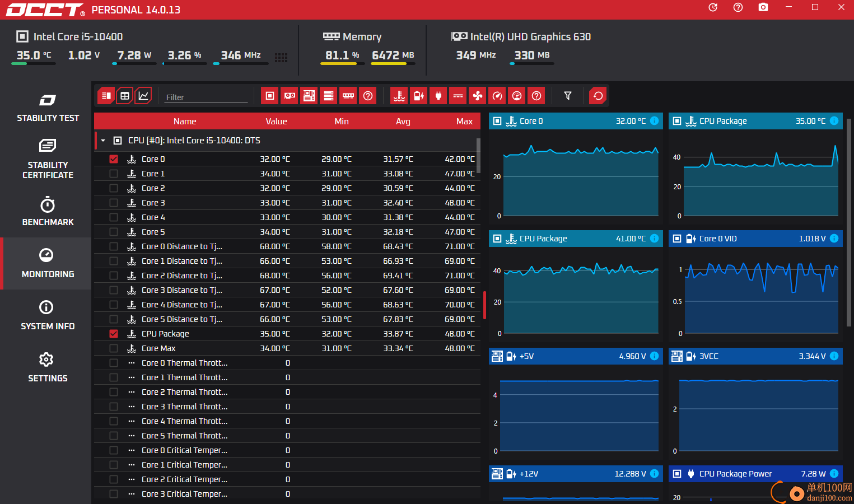Viewport: 854px width, 504px height.
Task: Sort by the Name column header
Action: 185,121
